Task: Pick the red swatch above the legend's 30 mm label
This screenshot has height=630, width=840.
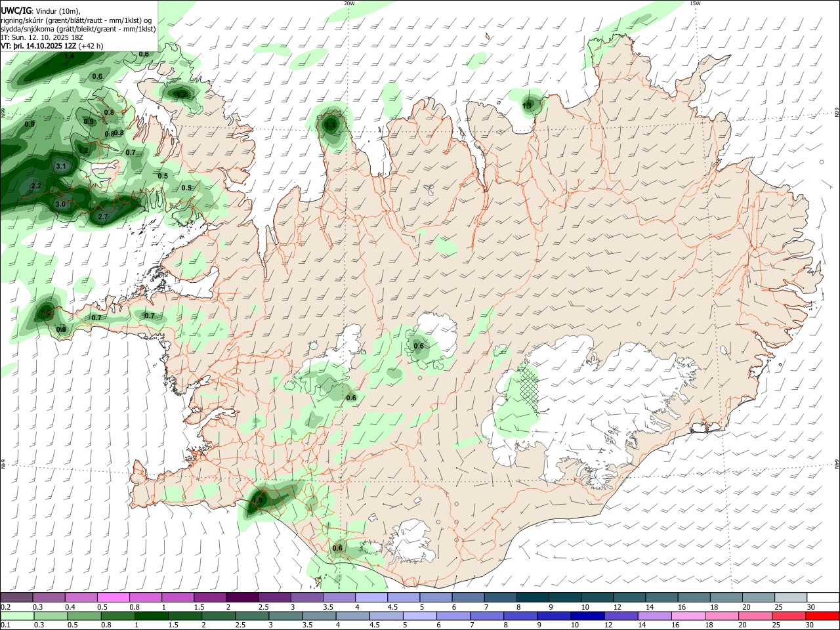Action: click(x=821, y=616)
